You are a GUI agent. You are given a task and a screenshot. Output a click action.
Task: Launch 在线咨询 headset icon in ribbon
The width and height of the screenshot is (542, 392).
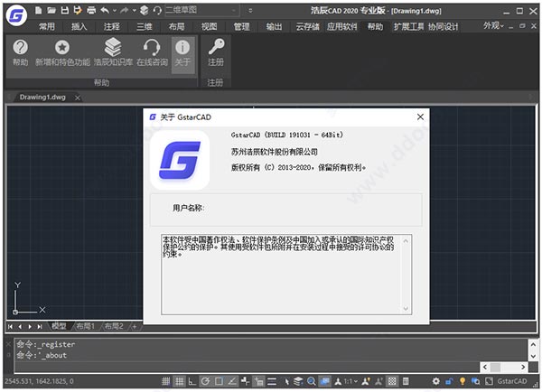(x=152, y=53)
